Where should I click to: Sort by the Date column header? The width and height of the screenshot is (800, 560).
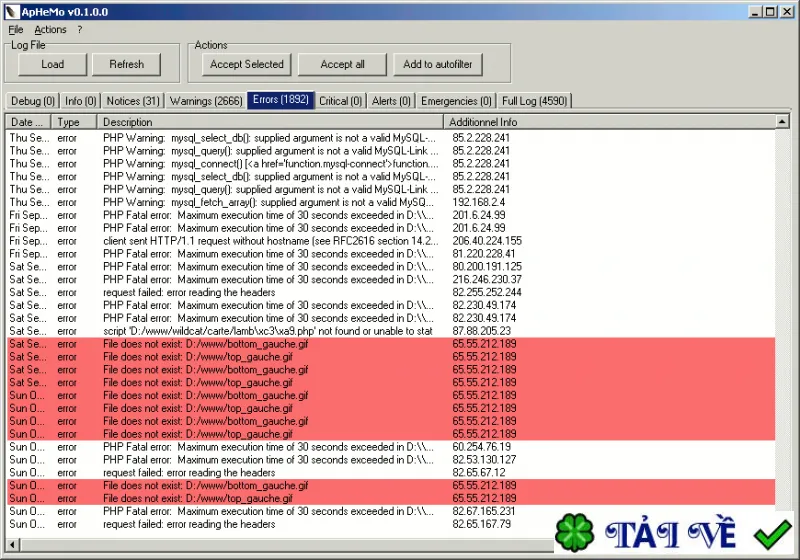(29, 122)
